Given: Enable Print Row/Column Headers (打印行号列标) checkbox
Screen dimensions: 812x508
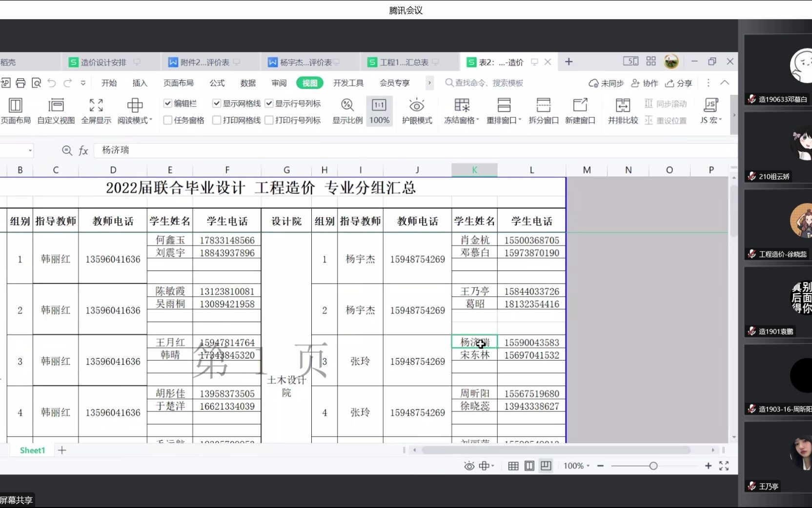Looking at the screenshot, I should tap(269, 120).
